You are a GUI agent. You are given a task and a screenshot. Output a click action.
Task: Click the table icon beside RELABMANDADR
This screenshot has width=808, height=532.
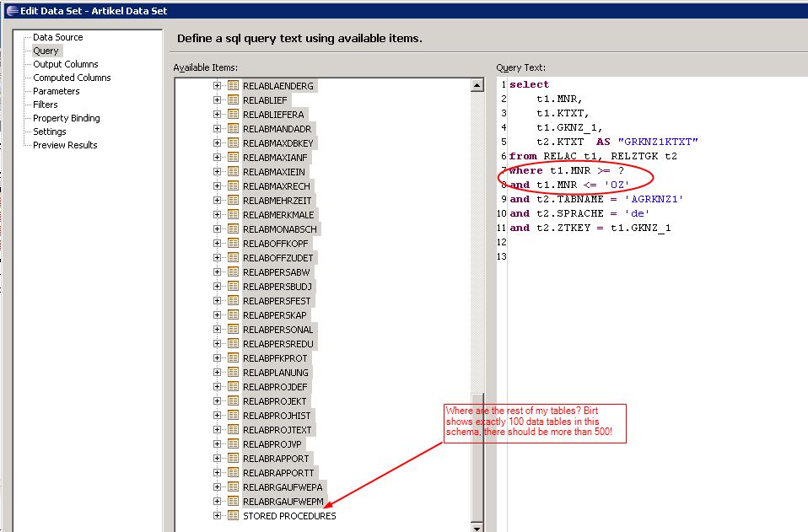coord(233,129)
